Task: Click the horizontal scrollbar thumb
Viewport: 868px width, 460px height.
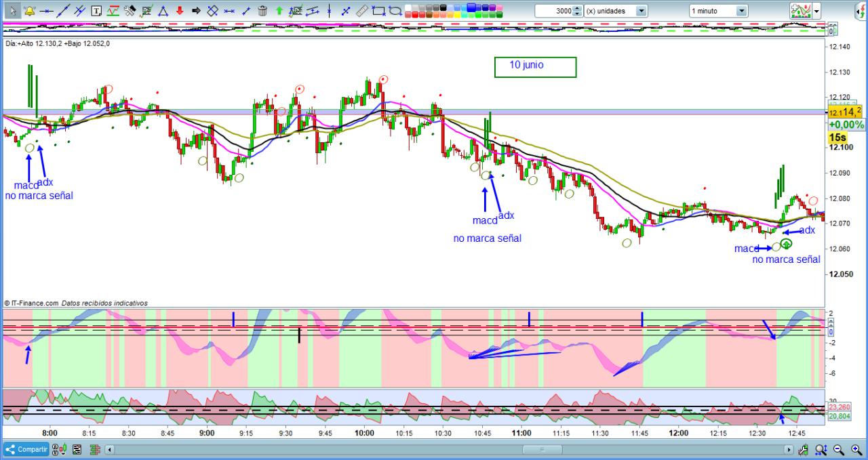Action: click(542, 449)
